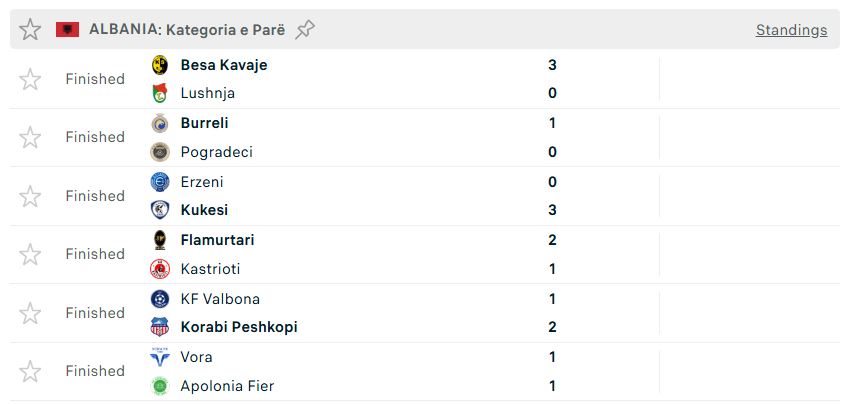Screen dimensions: 843x404
Task: Favorite the whole Kategoria e Parë league
Action: [31, 30]
